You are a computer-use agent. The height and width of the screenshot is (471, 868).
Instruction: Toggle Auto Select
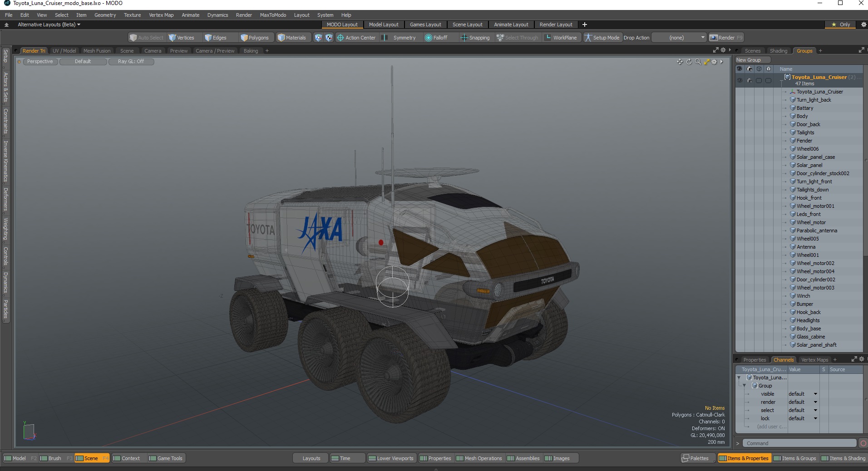click(146, 38)
